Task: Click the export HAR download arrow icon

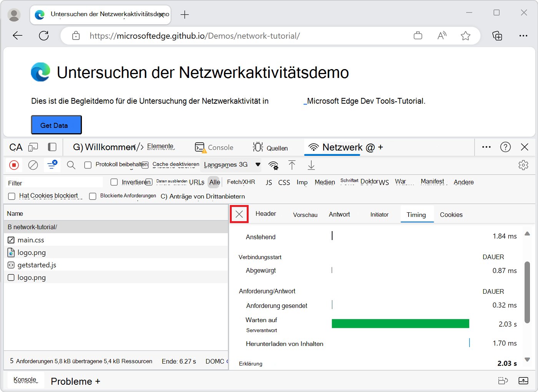Action: click(311, 165)
